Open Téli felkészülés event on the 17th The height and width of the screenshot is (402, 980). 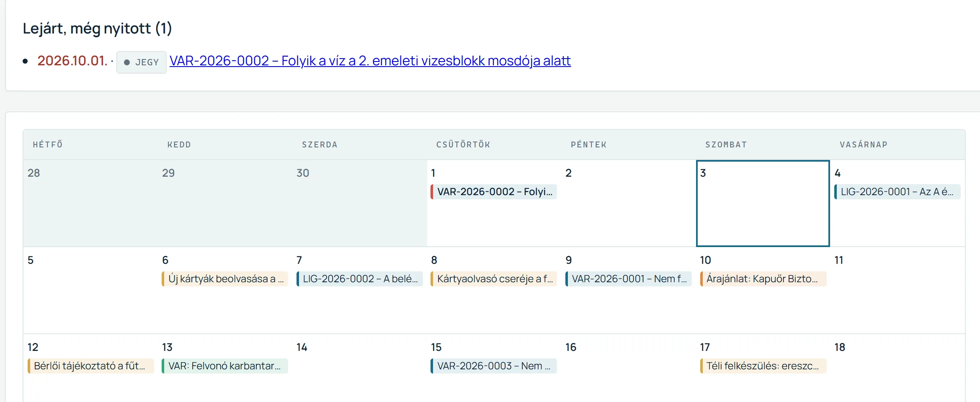pyautogui.click(x=763, y=366)
